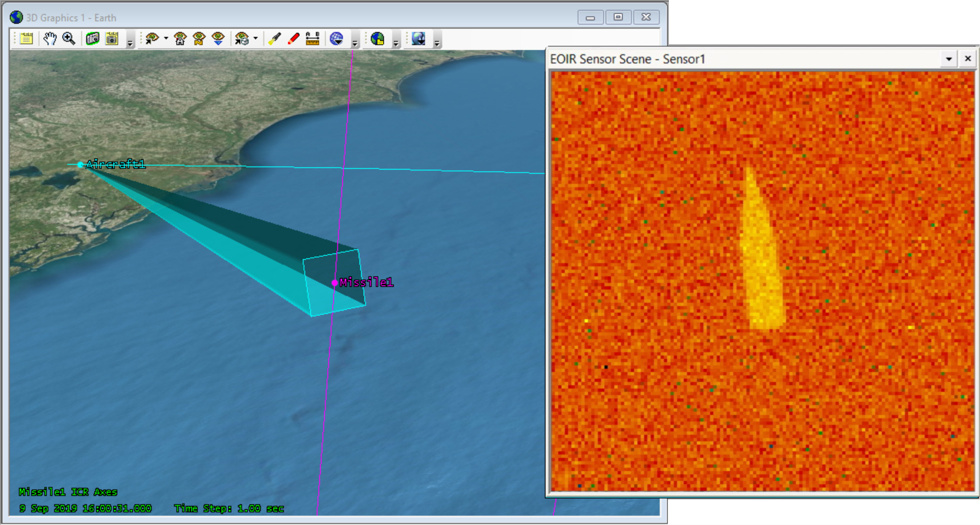This screenshot has width=980, height=525.
Task: Open the EOIR Sensor Scene panel menu arrow
Action: (x=949, y=59)
